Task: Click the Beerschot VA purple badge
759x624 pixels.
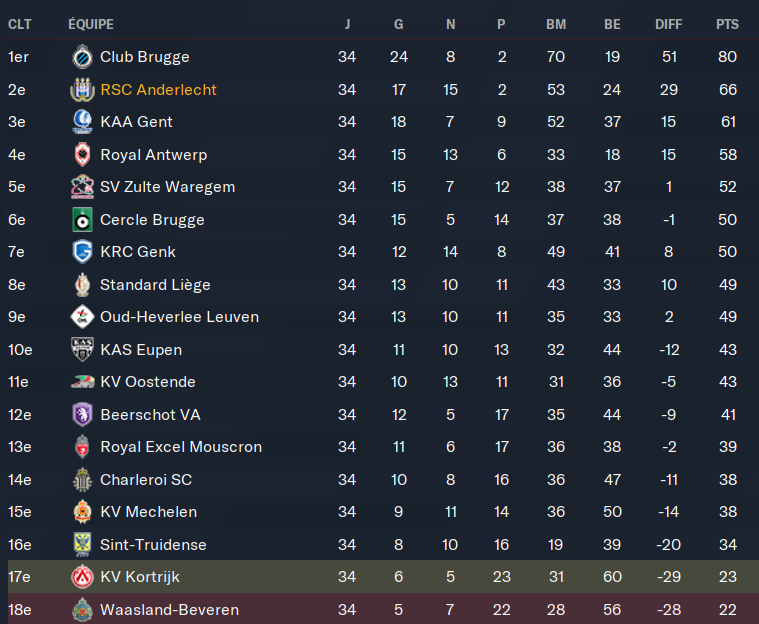Action: pos(81,415)
